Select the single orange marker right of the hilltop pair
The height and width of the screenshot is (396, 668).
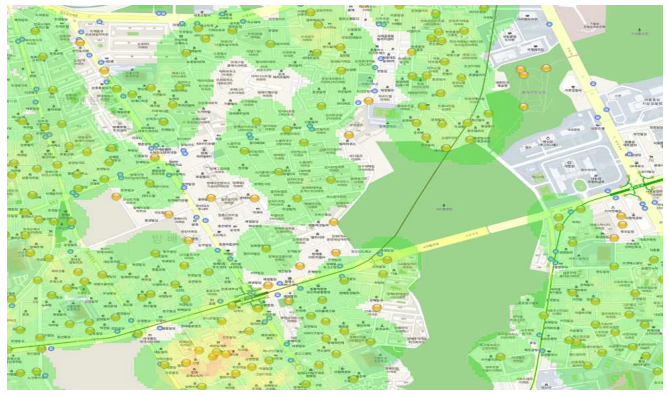(546, 68)
